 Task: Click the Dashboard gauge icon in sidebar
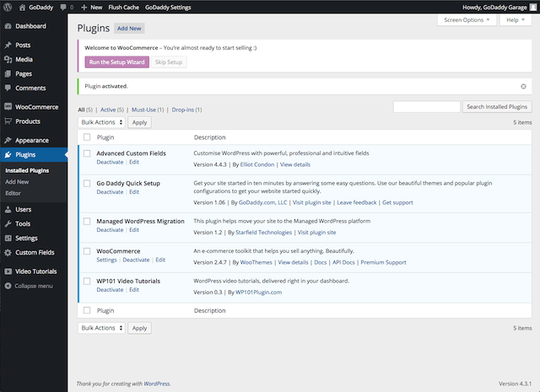pos(8,26)
